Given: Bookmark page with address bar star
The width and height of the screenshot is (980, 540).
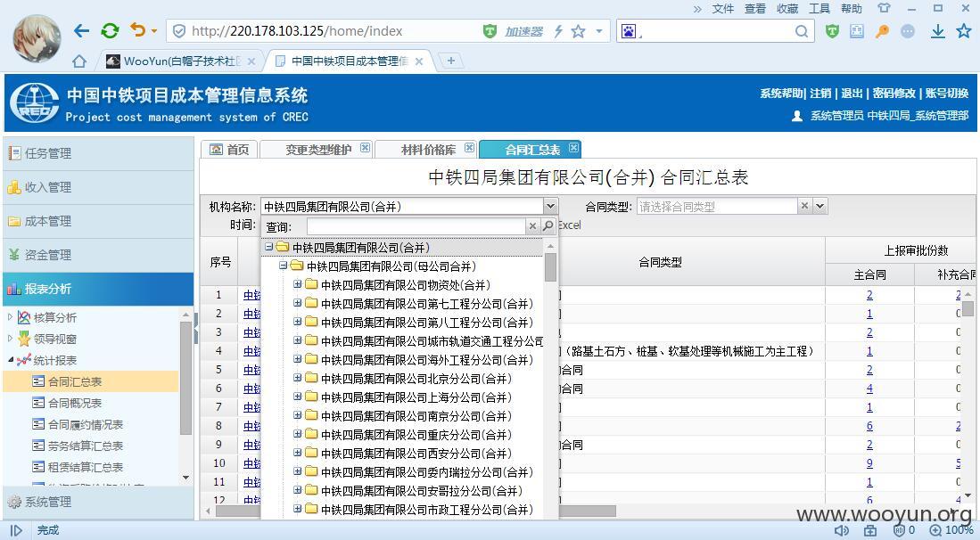Looking at the screenshot, I should pos(578,31).
